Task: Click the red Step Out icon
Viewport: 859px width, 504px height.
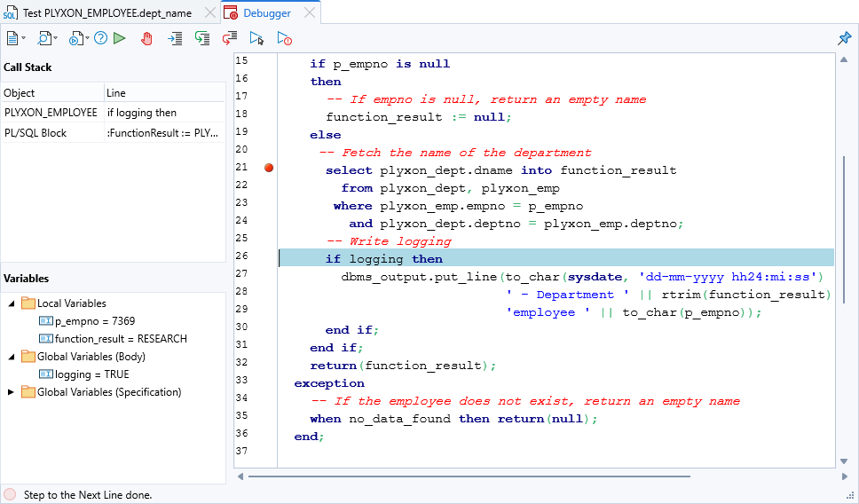Action: tap(230, 38)
